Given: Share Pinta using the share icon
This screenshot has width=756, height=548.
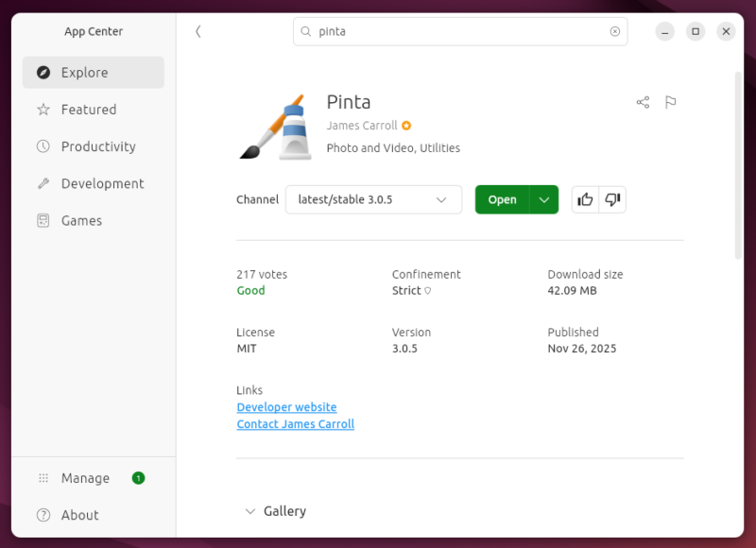Looking at the screenshot, I should point(643,102).
